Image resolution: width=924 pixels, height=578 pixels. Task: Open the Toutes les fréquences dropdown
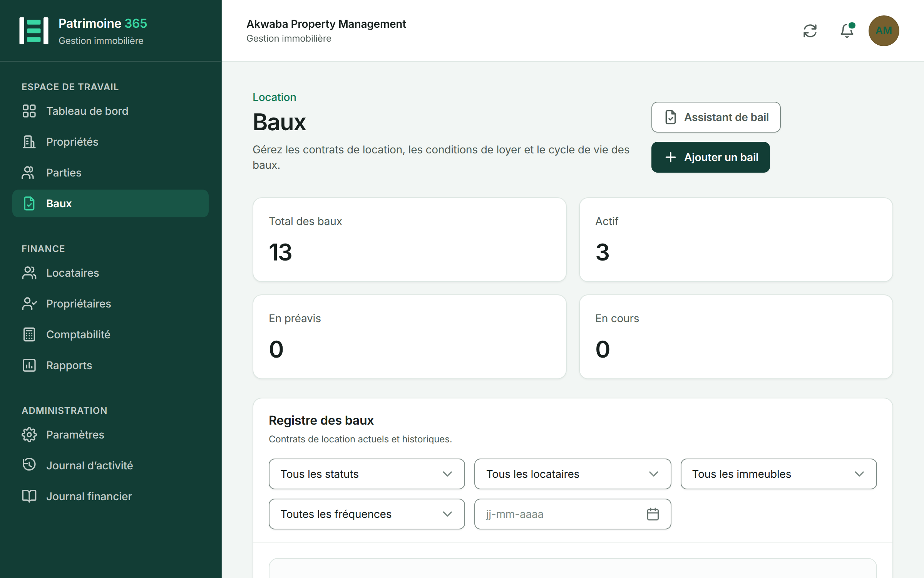[367, 514]
